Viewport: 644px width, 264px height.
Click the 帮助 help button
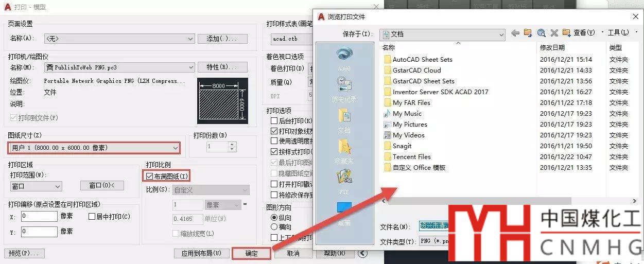(x=335, y=253)
